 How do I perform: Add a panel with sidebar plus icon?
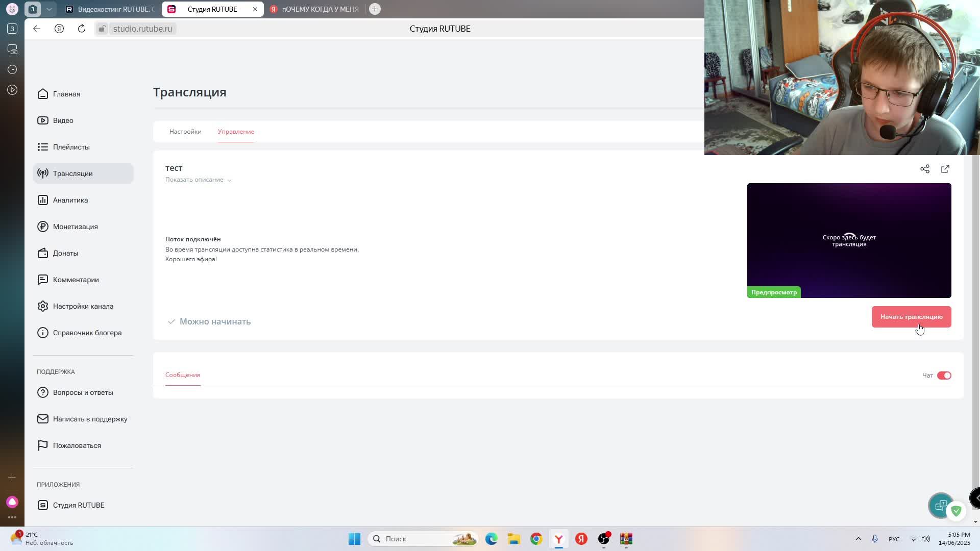tap(12, 478)
